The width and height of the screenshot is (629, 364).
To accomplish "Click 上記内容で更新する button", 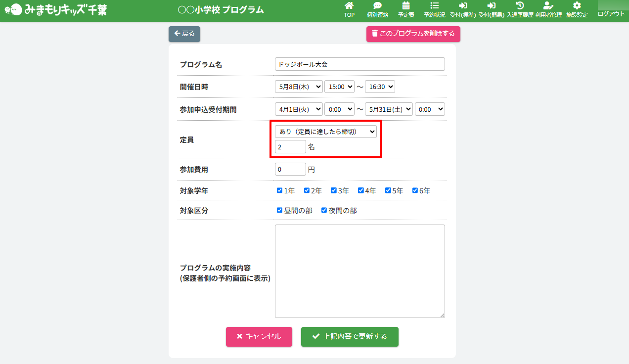I will coord(350,337).
